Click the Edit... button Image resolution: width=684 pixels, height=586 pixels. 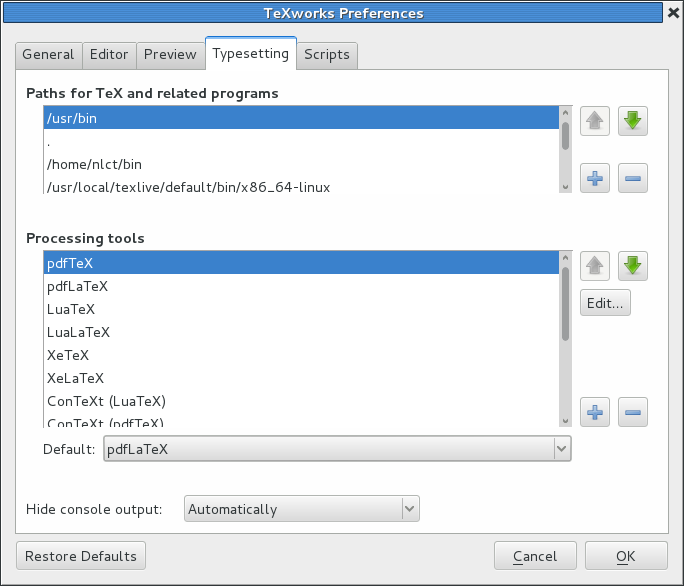pos(605,303)
